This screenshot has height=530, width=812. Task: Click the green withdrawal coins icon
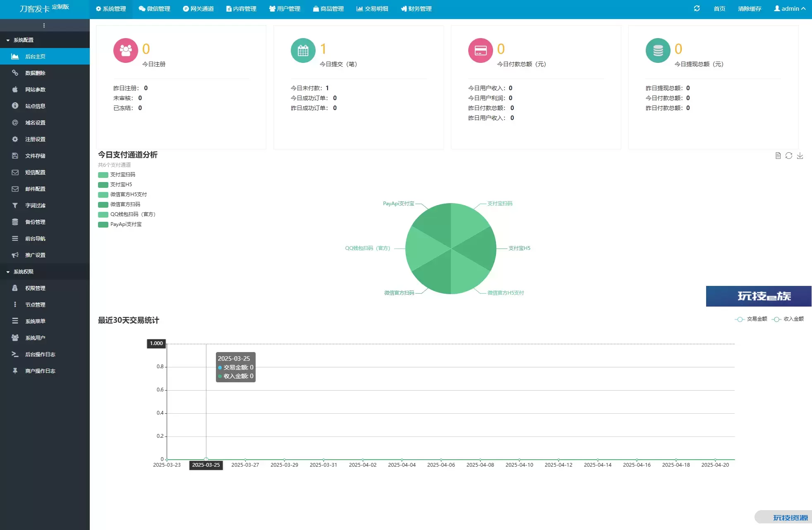[658, 50]
